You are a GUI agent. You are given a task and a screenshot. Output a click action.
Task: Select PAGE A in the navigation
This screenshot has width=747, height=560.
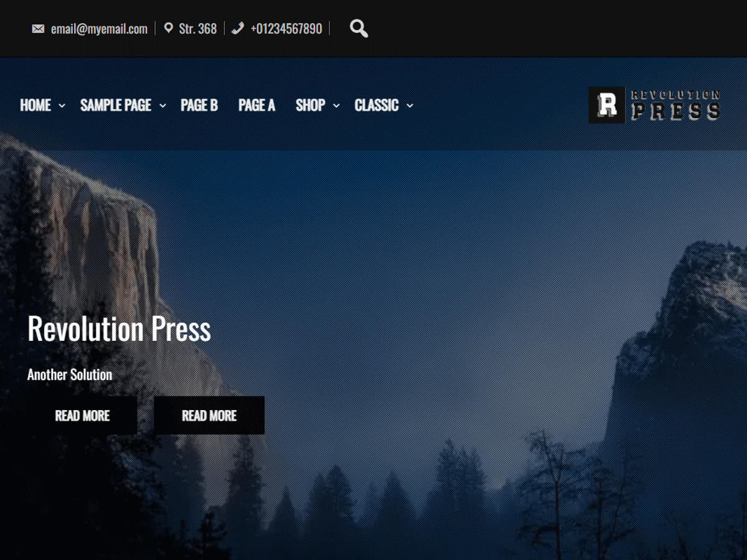[x=256, y=106]
